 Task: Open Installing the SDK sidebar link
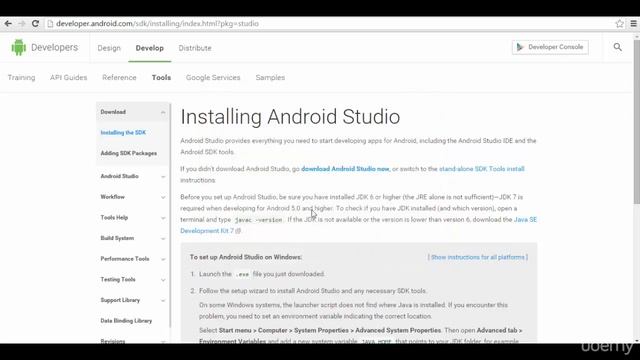point(123,133)
